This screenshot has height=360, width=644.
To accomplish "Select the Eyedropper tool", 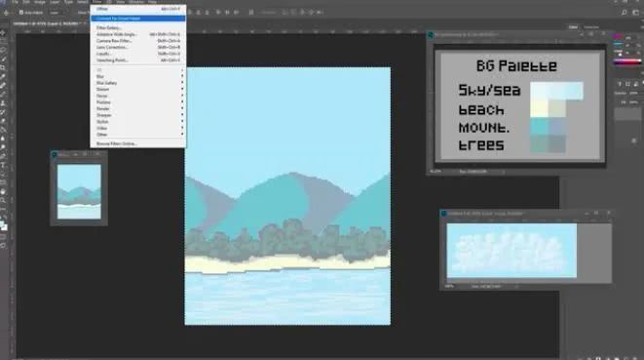I will point(3,76).
